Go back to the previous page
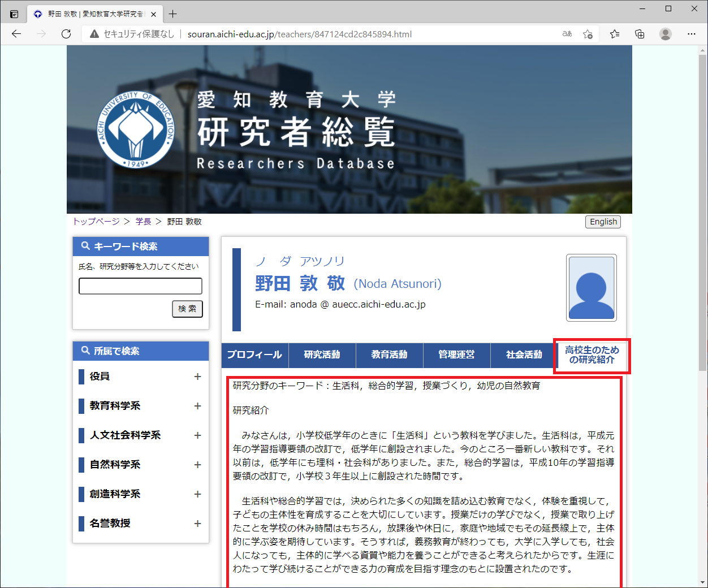 click(x=16, y=34)
